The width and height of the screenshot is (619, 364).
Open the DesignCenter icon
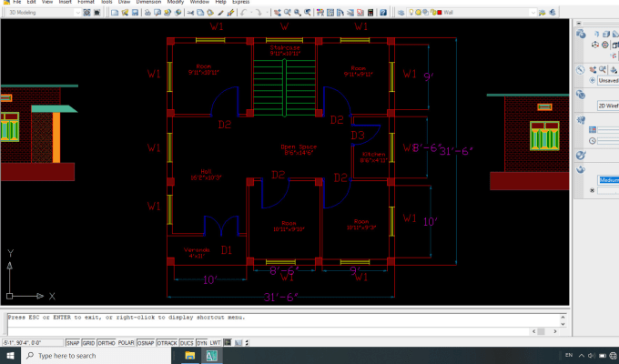tap(330, 13)
